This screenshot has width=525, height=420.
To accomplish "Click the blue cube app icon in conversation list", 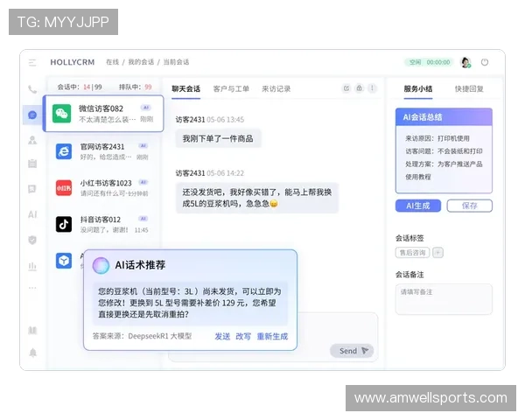I will coord(64,261).
